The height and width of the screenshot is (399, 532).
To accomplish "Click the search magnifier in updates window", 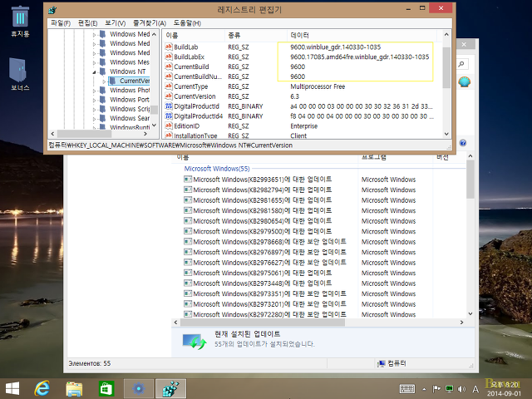I will [x=461, y=64].
